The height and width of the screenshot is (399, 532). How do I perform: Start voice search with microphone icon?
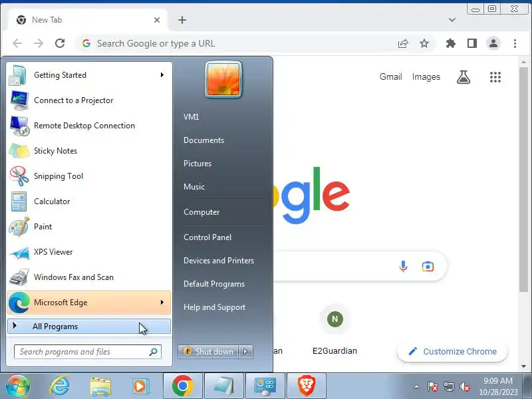tap(403, 267)
